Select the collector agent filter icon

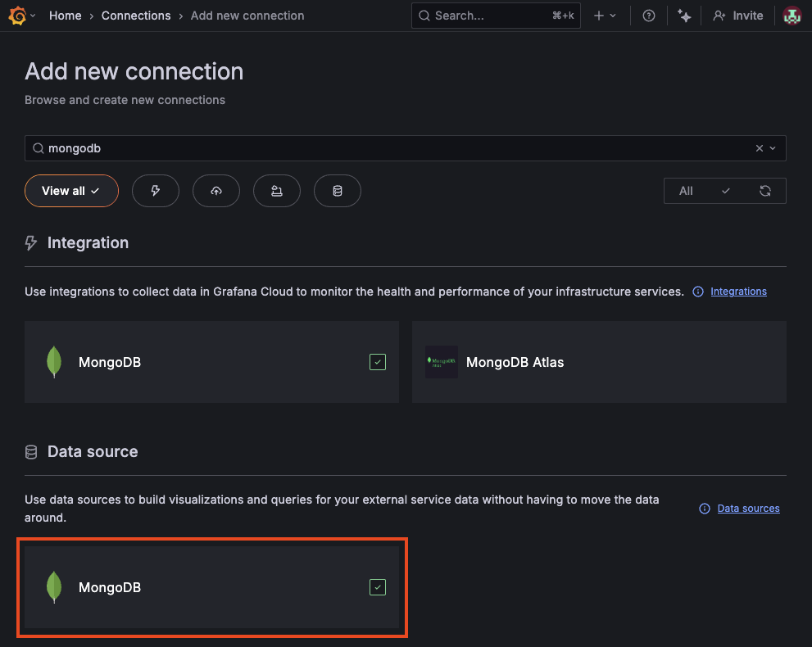coord(276,190)
